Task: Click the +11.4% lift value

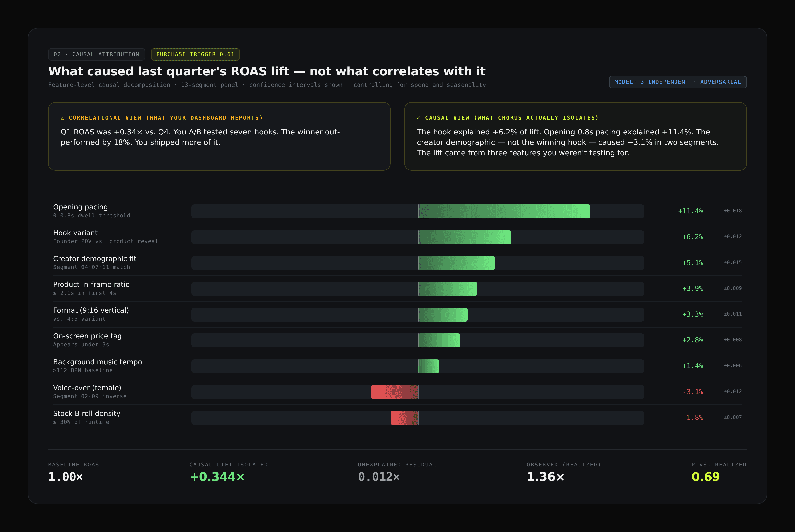Action: click(690, 211)
